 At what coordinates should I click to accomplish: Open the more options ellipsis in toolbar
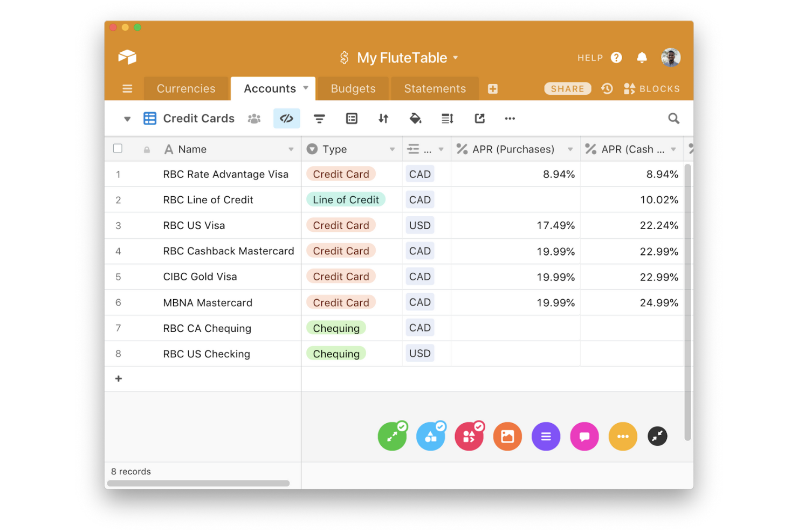coord(510,119)
